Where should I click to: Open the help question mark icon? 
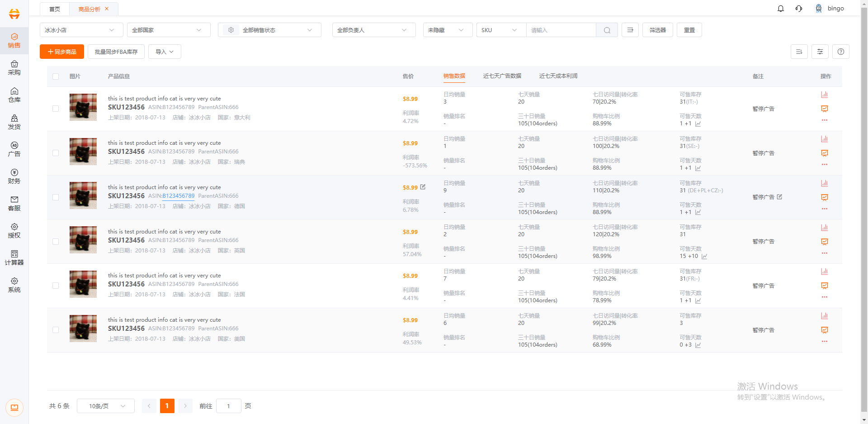tap(840, 52)
